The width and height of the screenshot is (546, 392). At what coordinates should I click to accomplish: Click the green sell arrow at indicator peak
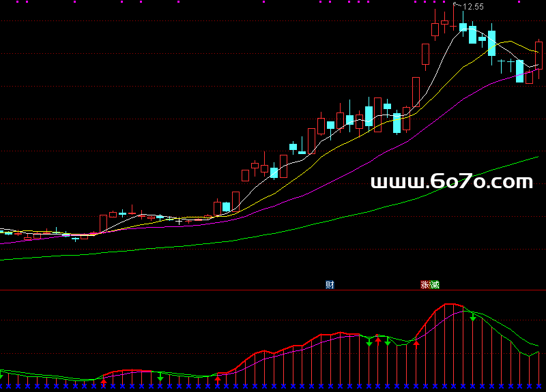coord(472,317)
